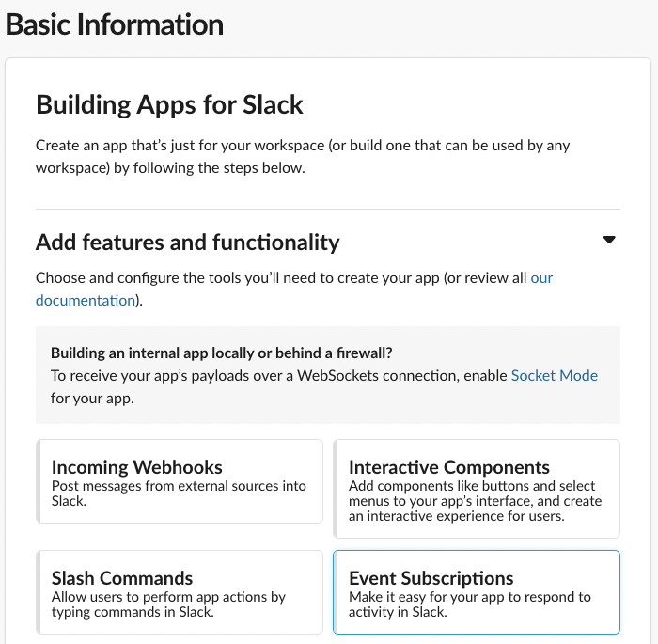Open the Slash Commands card
Image resolution: width=658 pixels, height=644 pixels.
[x=180, y=592]
